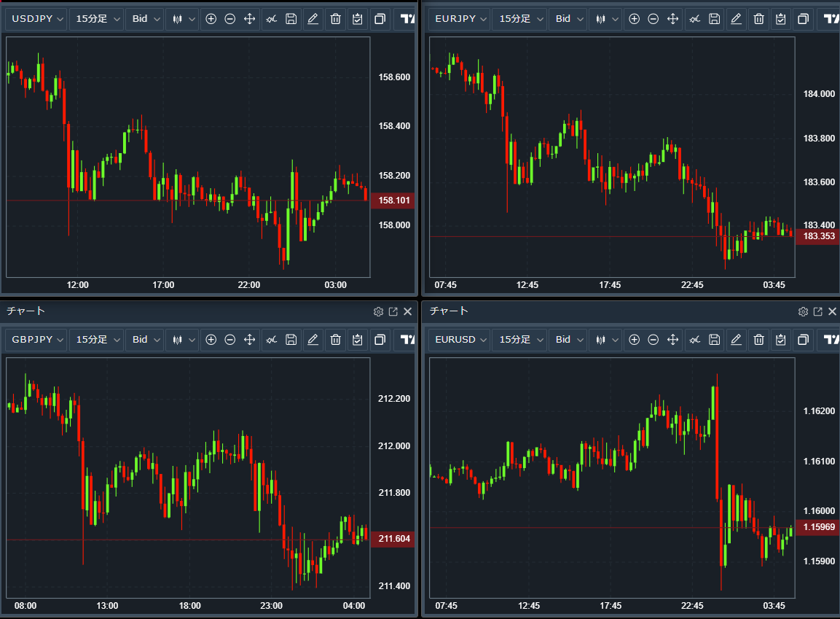Click duplicate window icon in GBPJPY chart
Screen dimensions: 840x619
click(380, 340)
